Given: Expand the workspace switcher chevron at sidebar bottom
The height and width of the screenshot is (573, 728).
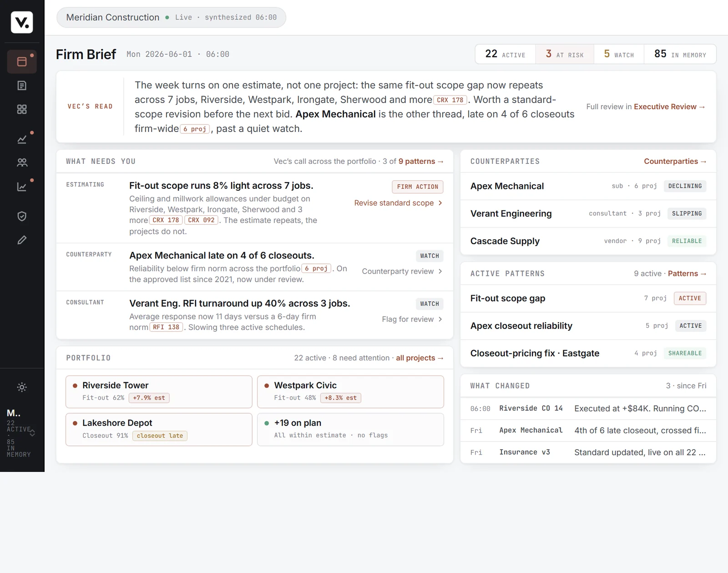Looking at the screenshot, I should [x=32, y=433].
